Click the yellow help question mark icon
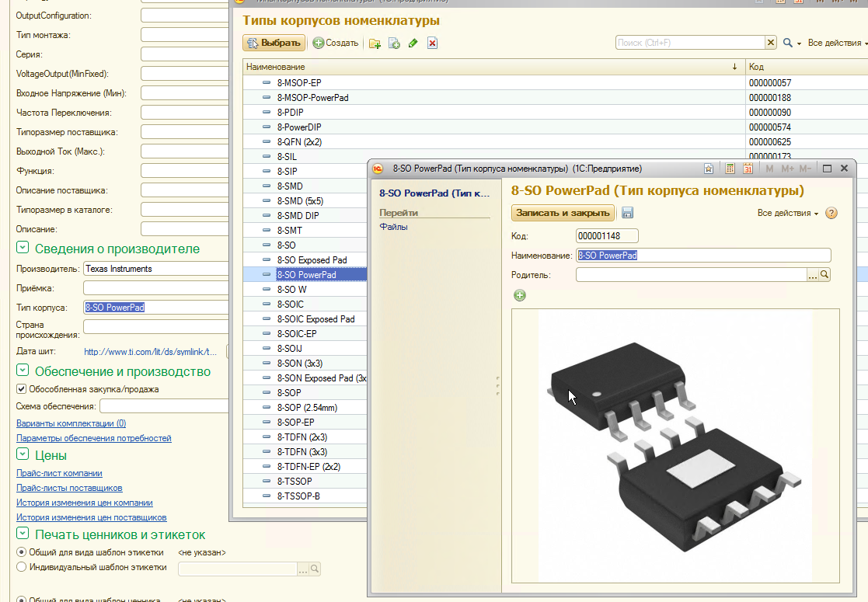The width and height of the screenshot is (868, 602). (831, 213)
